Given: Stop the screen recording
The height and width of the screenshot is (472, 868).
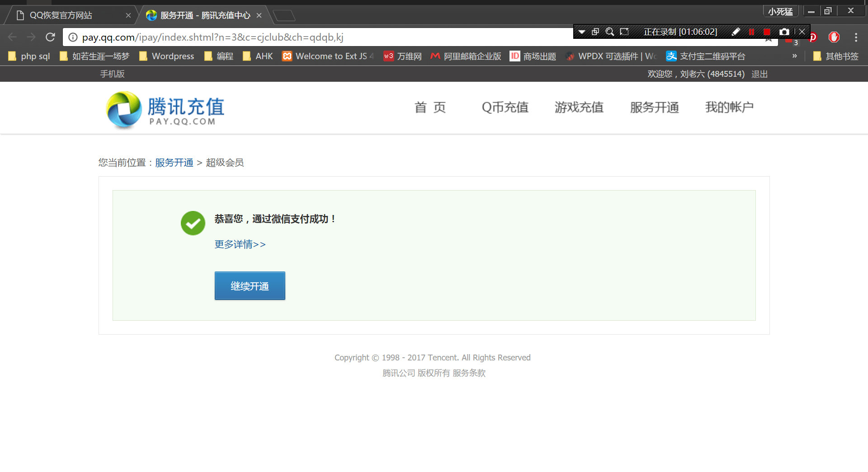Looking at the screenshot, I should pos(767,32).
